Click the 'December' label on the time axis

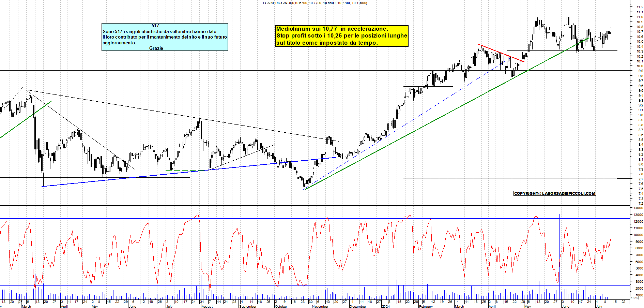click(358, 306)
